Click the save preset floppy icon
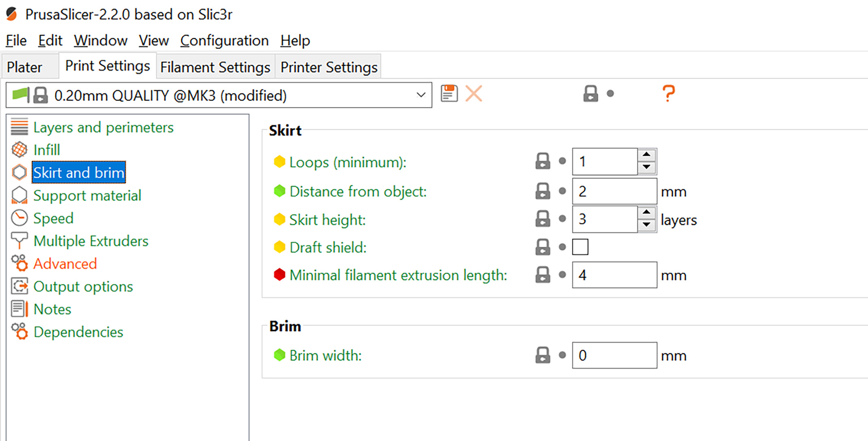868x441 pixels. [449, 94]
